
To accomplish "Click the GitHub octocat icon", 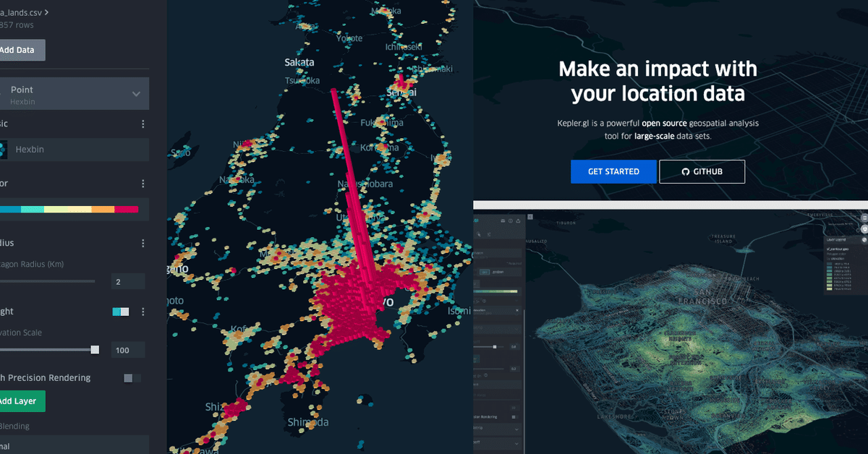I will click(686, 171).
